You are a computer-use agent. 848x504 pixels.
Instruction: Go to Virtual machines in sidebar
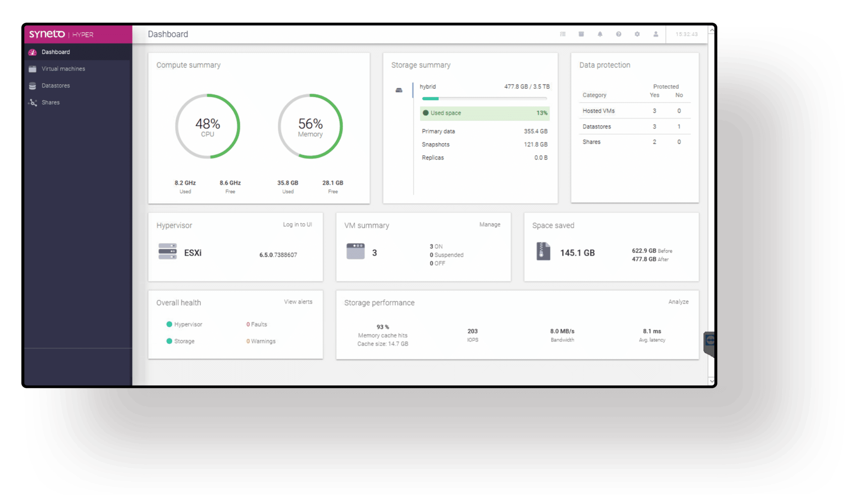coord(63,69)
